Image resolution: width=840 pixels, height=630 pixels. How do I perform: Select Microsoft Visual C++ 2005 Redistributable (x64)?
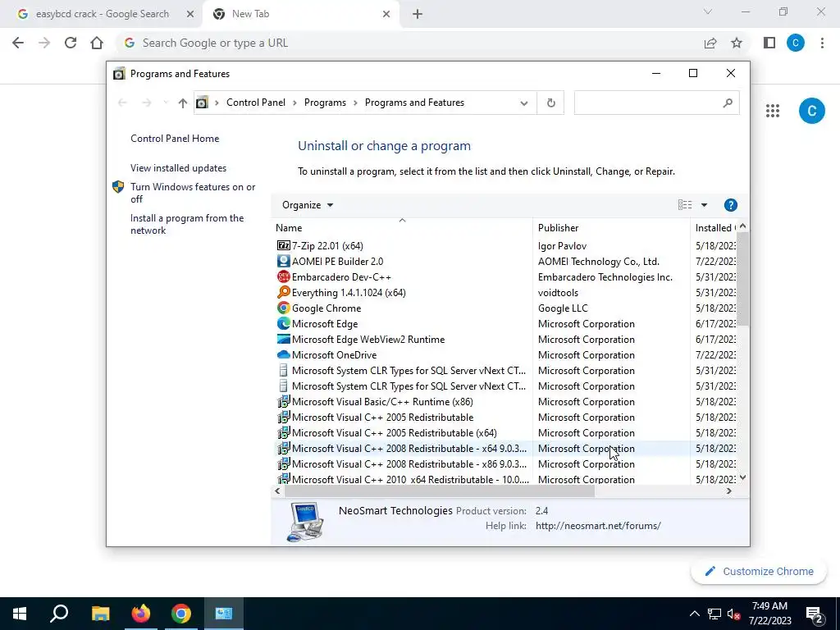tap(394, 433)
